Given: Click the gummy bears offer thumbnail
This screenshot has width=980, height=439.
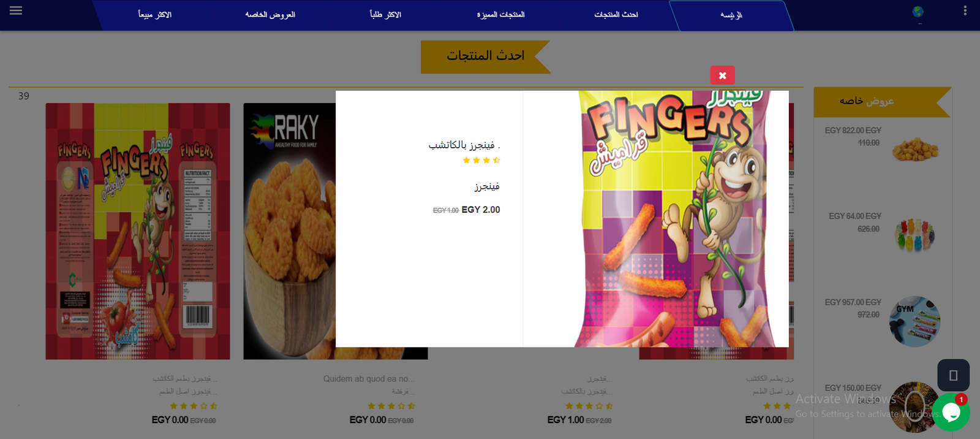Looking at the screenshot, I should point(915,235).
